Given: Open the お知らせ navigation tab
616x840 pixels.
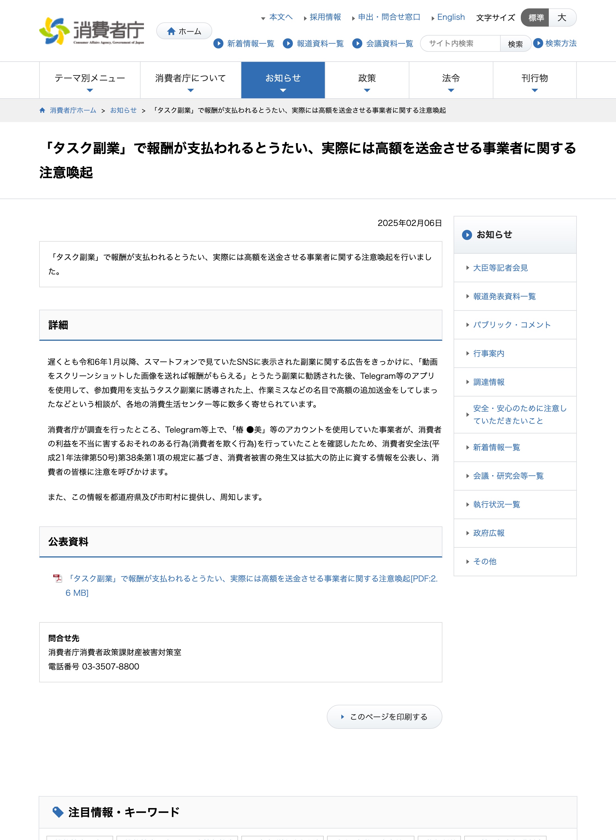Looking at the screenshot, I should tap(283, 80).
